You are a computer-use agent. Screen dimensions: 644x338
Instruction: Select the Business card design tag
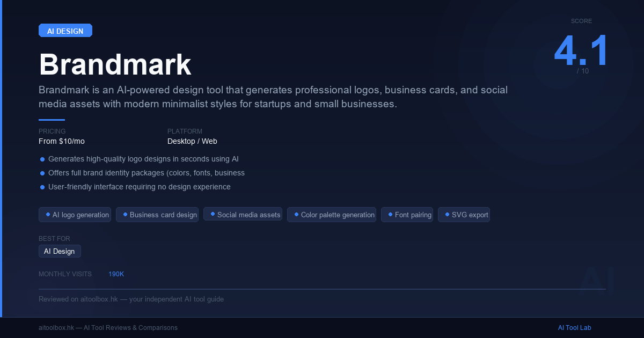click(157, 215)
